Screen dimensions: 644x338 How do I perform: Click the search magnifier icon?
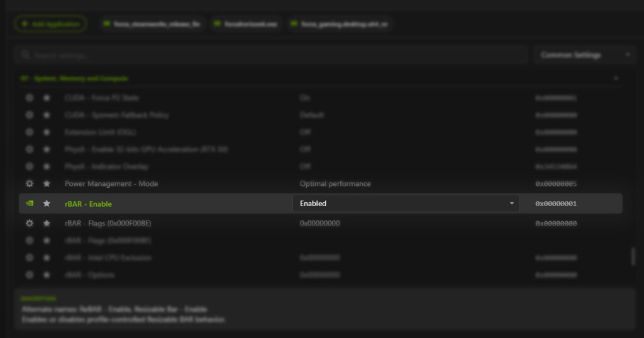tap(25, 55)
